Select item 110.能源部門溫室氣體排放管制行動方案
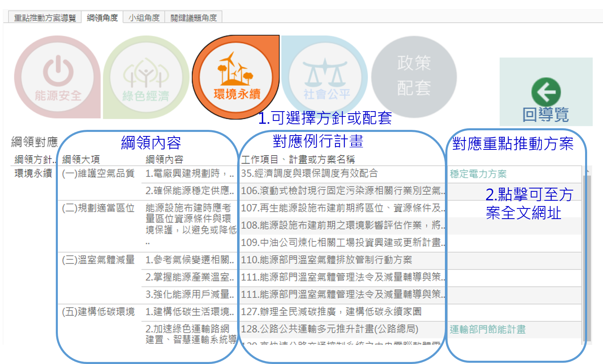 click(x=326, y=260)
